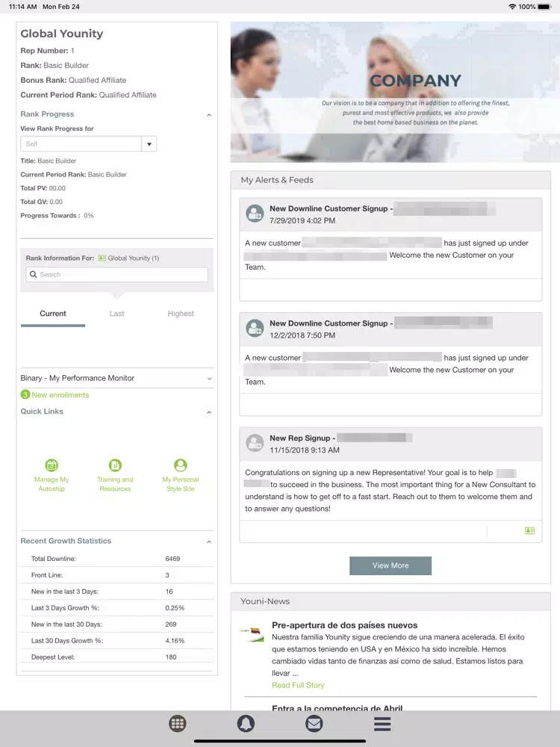Open the New enrollments link
This screenshot has height=747, width=560.
point(60,395)
